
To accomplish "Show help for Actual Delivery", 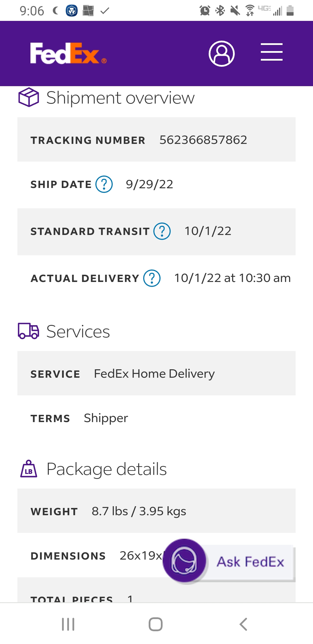I will tap(152, 278).
